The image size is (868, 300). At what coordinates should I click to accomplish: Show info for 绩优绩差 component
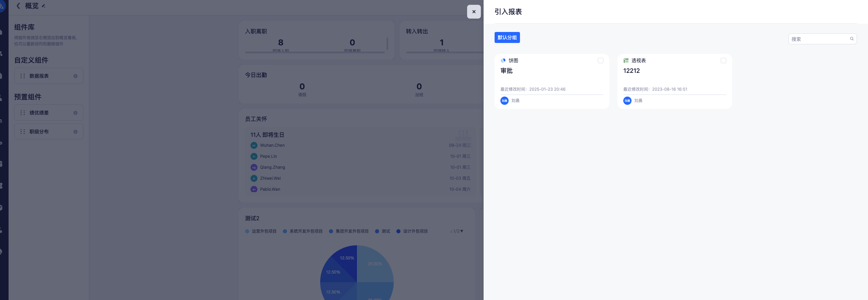click(x=76, y=113)
